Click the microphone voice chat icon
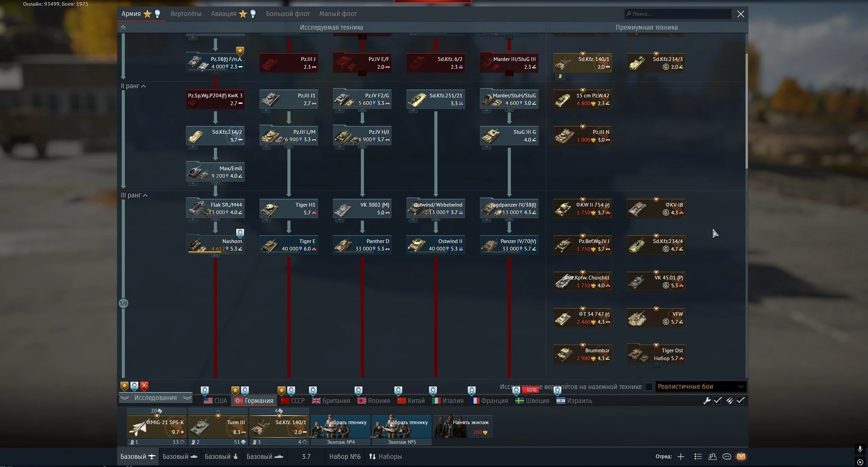868x467 pixels. (x=860, y=449)
